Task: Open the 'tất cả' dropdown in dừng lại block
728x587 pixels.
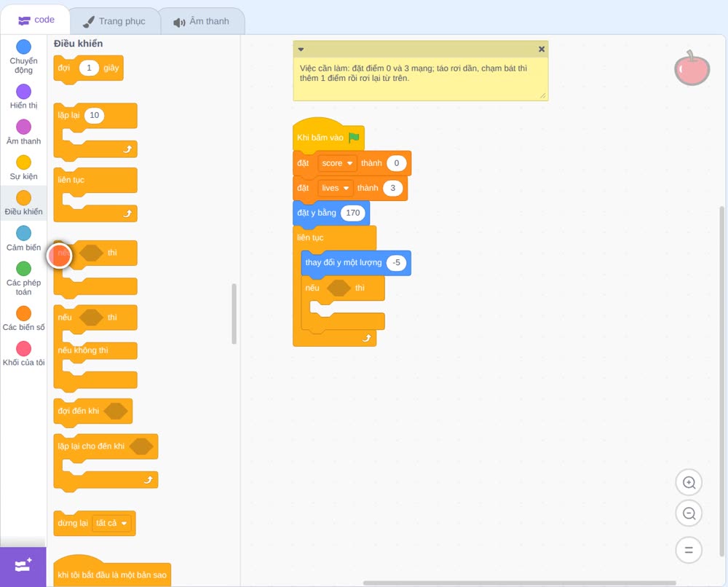Action: point(111,524)
